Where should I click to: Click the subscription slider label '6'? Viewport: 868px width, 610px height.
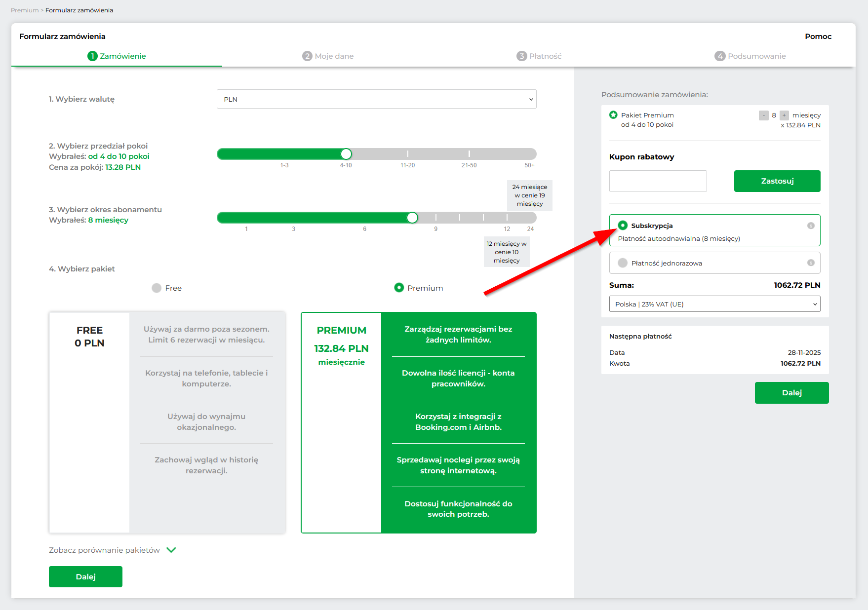(365, 229)
